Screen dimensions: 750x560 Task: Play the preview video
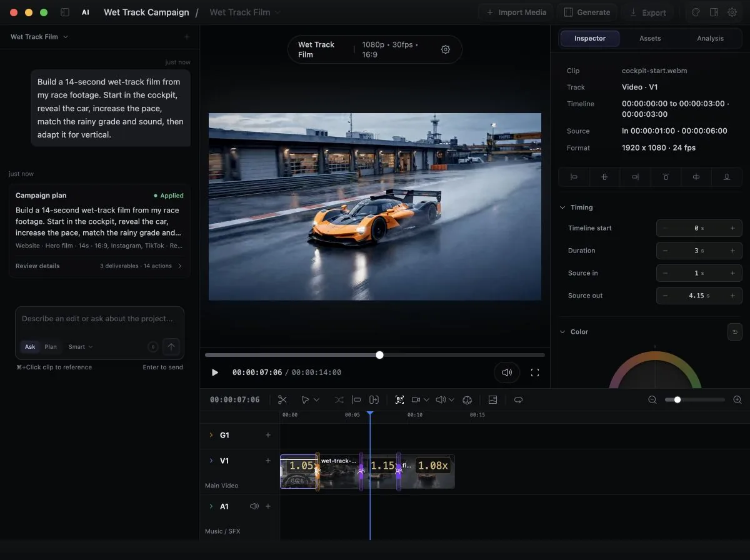(215, 372)
